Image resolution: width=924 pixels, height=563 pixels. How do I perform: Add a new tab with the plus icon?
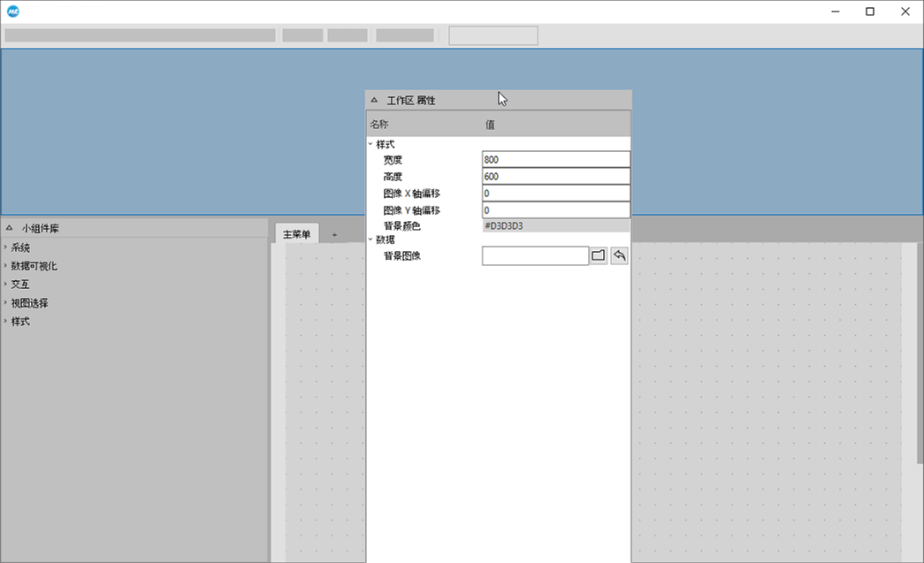point(334,234)
